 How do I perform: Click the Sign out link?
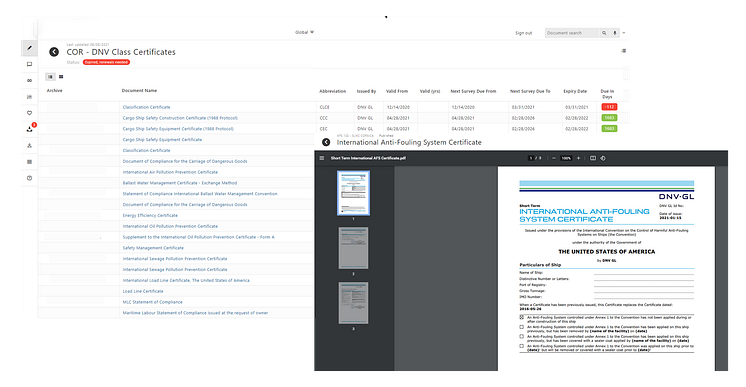tap(523, 33)
